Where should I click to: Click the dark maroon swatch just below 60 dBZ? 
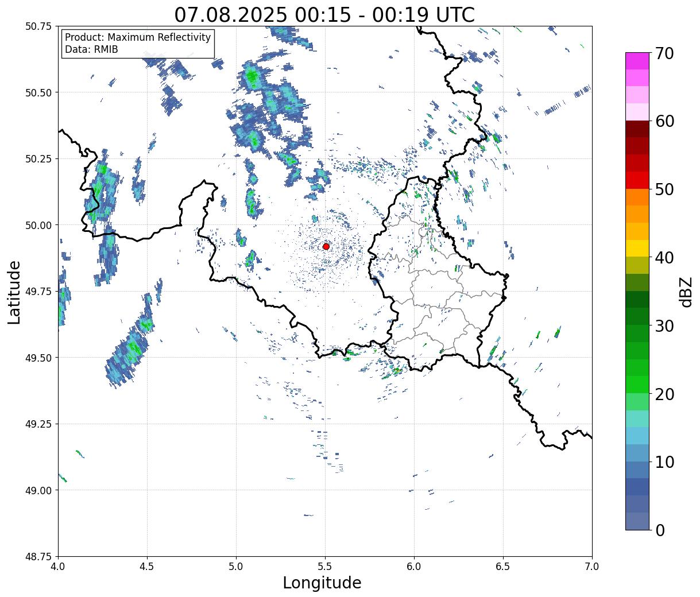637,129
